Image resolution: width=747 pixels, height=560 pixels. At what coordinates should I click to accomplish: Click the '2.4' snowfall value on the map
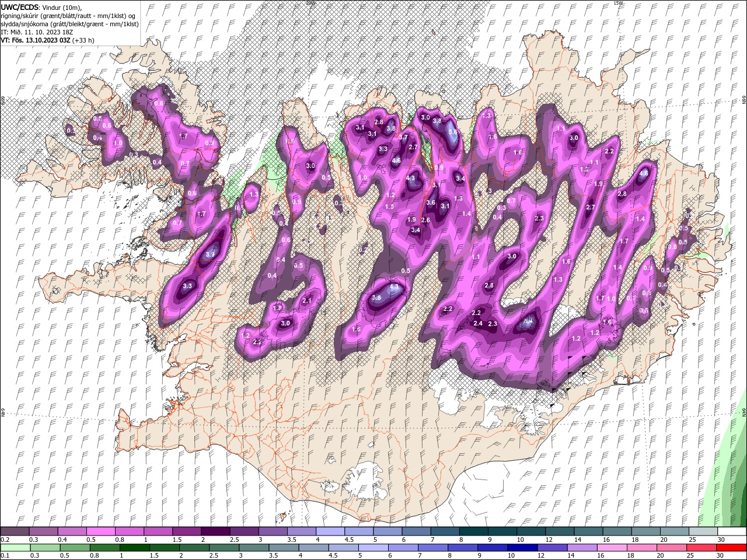pos(478,323)
